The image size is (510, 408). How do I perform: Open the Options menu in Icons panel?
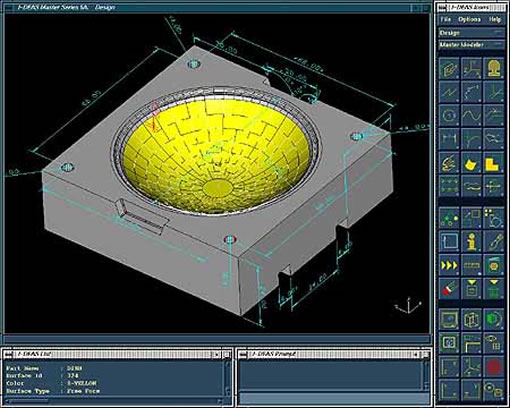tap(469, 20)
